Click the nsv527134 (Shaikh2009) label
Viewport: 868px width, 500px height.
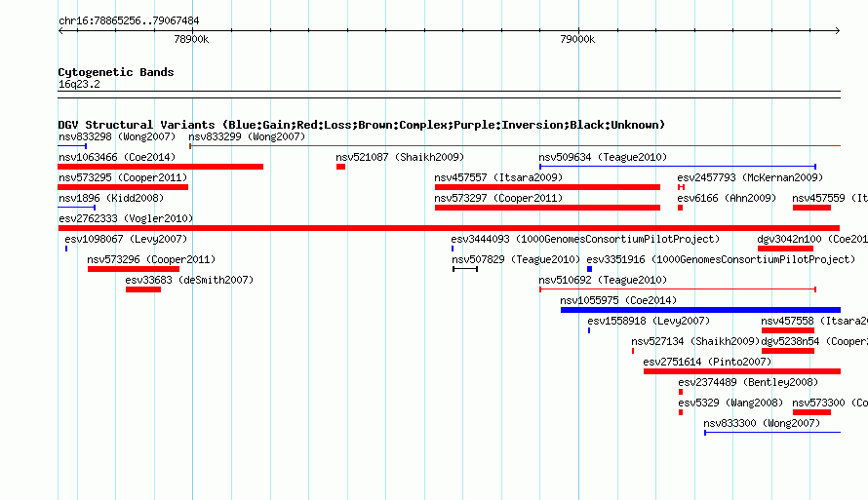[x=695, y=341]
